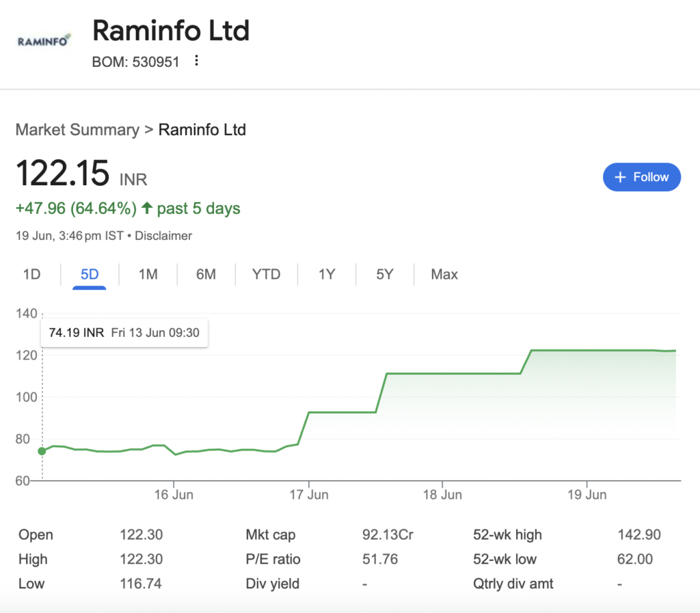Viewport: 700px width, 613px height.
Task: Click the +47.96 (64.64%) change text
Action: pos(76,208)
